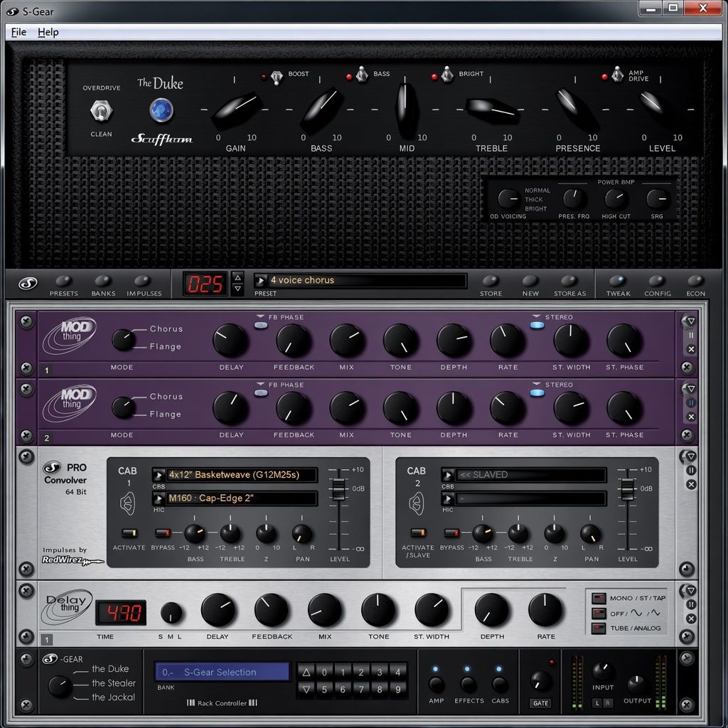Open CAB 2 cabinet selector arrow
The image size is (728, 728).
[x=448, y=475]
